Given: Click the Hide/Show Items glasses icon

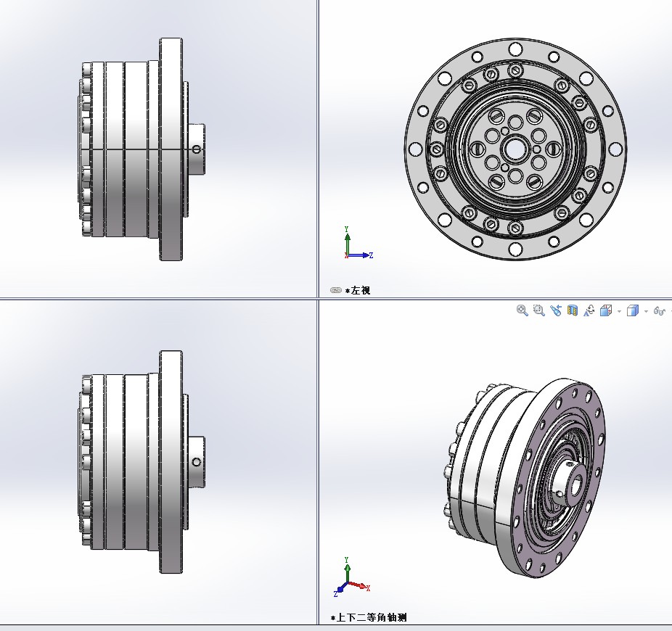Looking at the screenshot, I should [x=660, y=311].
